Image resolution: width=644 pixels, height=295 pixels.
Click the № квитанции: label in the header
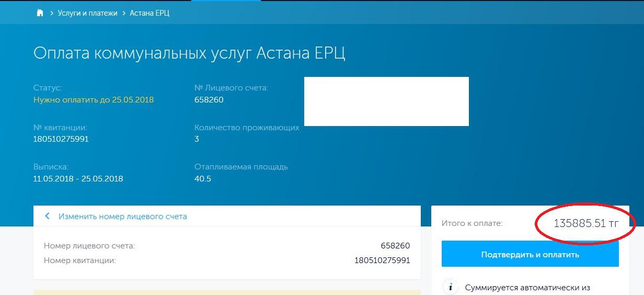tap(60, 128)
